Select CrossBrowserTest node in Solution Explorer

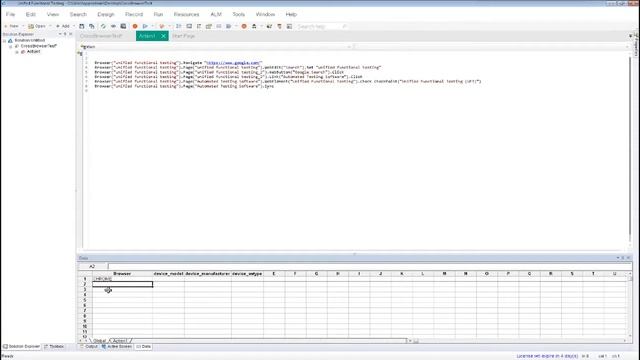[38, 46]
